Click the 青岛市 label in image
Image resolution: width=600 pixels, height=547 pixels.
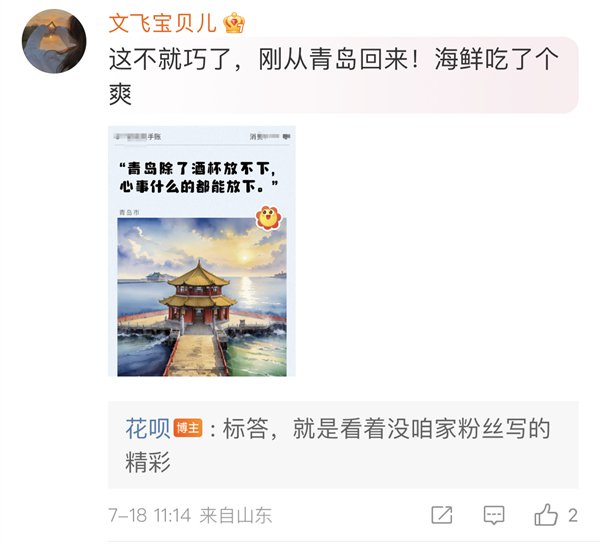(x=129, y=212)
